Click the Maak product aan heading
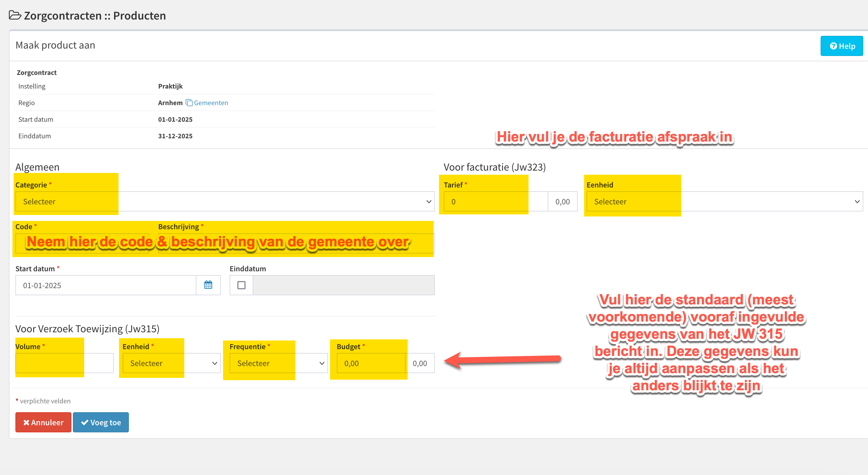Viewport: 868px width, 475px height. 55,45
